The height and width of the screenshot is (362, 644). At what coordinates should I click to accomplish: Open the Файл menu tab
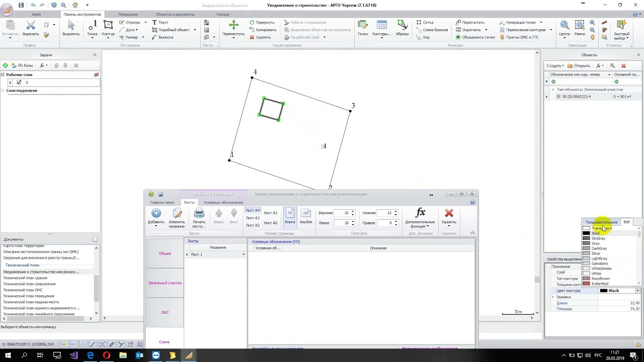click(36, 14)
